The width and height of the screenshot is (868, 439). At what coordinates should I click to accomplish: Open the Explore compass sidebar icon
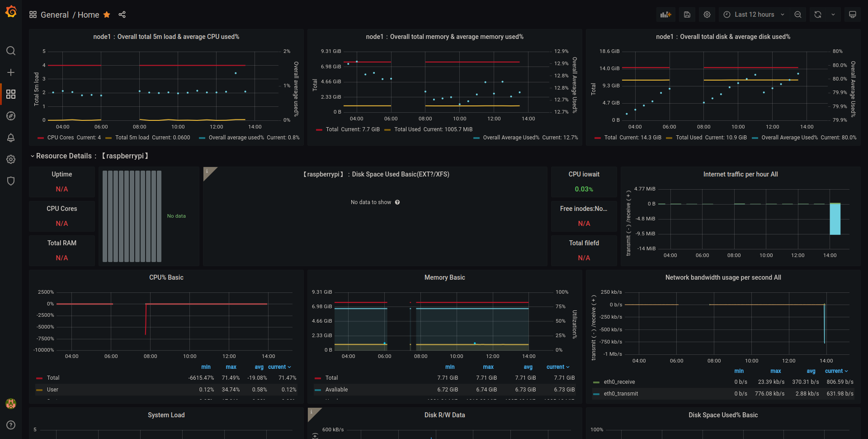click(x=11, y=116)
